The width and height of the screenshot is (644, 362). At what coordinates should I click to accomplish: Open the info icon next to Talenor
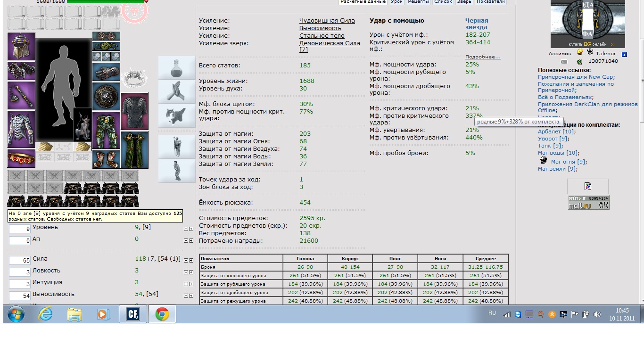click(624, 55)
